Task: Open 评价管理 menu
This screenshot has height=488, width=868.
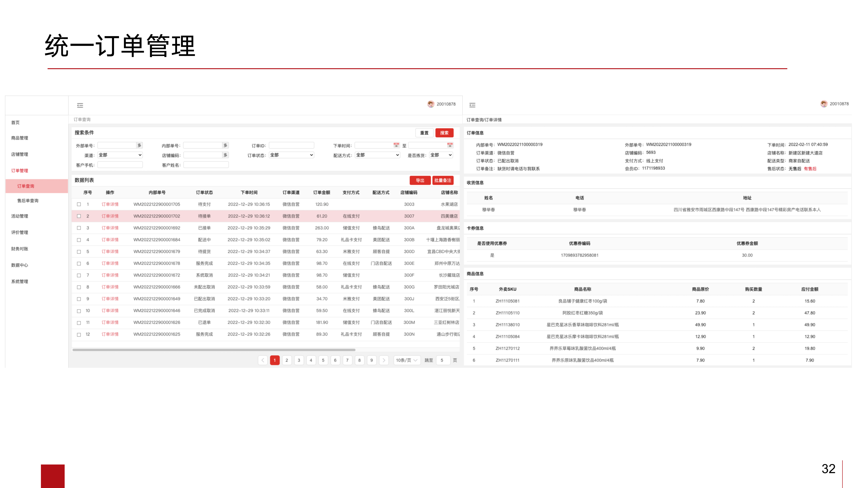Action: [x=20, y=232]
